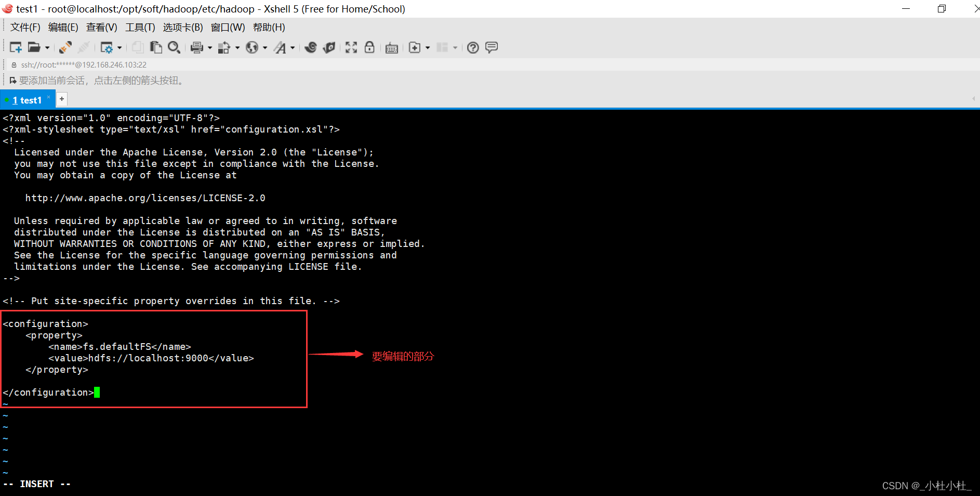Click the -- INSERT -- status text
Image resolution: width=980 pixels, height=496 pixels.
[x=37, y=484]
